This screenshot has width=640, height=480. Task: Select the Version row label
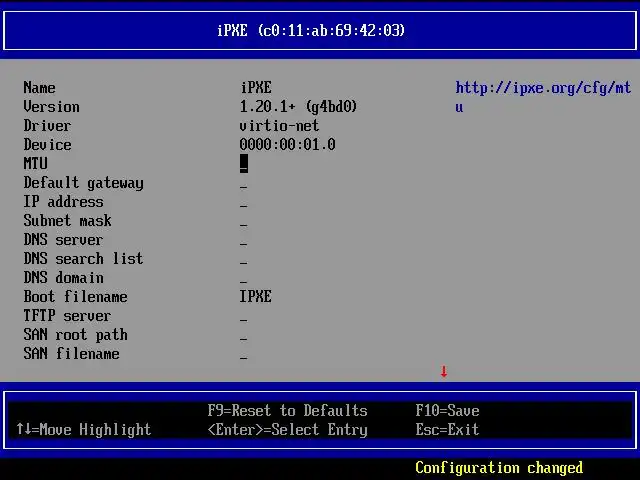click(x=51, y=107)
